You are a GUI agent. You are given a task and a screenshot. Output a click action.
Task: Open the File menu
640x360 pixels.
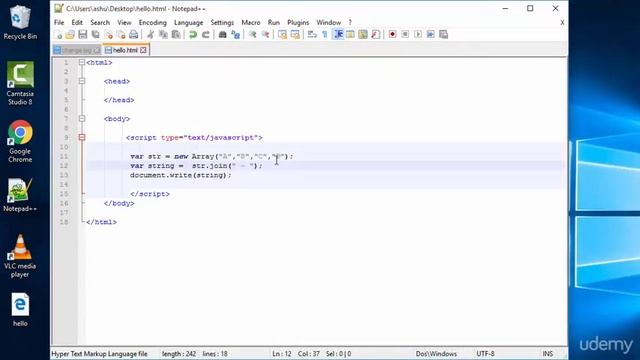(59, 22)
